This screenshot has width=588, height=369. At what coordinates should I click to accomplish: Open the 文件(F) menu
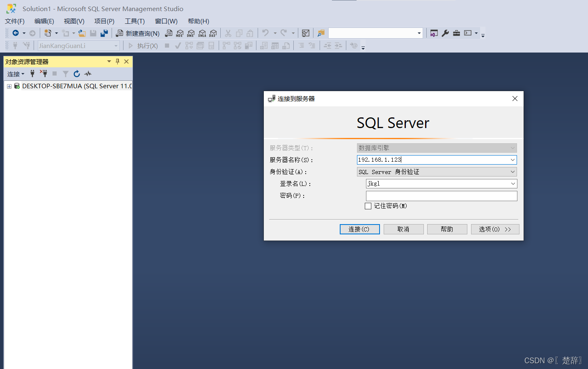click(x=15, y=21)
